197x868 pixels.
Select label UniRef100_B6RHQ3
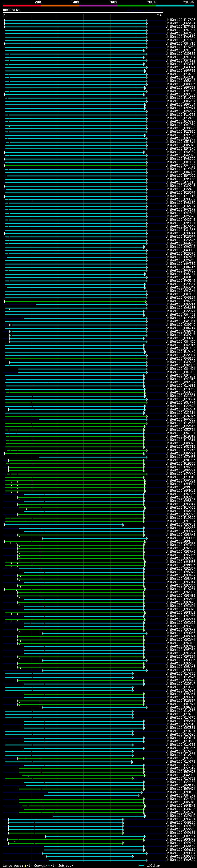pyautogui.click(x=180, y=772)
